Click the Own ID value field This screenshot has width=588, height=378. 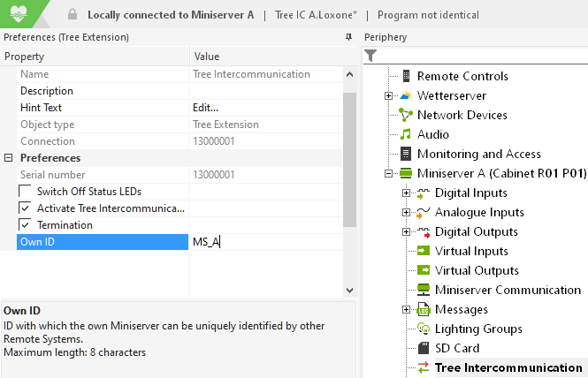point(265,242)
